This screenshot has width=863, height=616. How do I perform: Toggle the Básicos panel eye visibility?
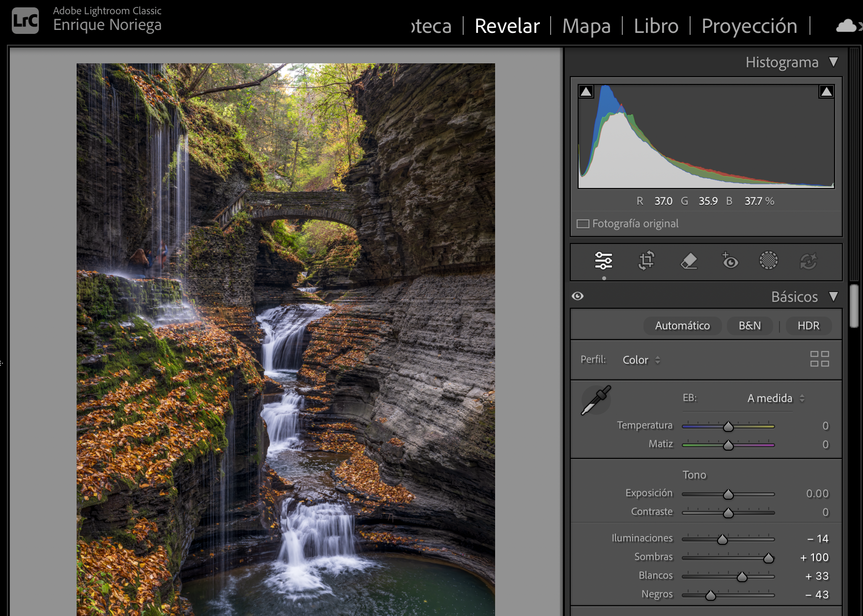(578, 296)
